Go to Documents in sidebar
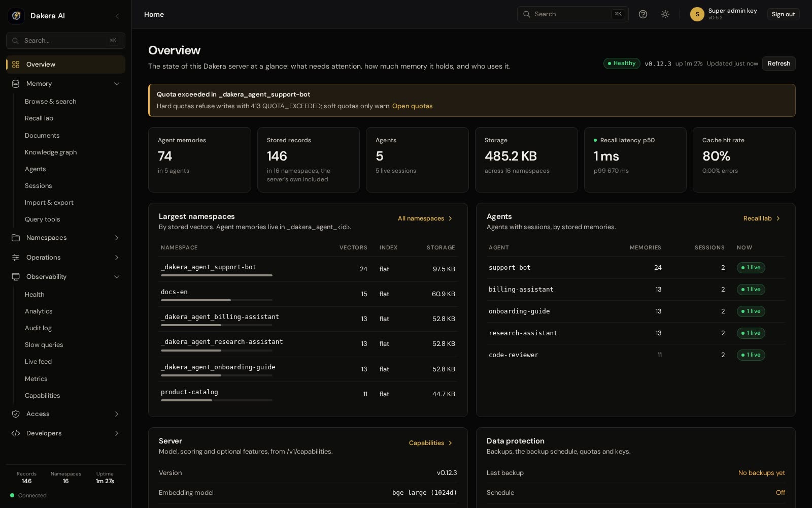 [42, 136]
